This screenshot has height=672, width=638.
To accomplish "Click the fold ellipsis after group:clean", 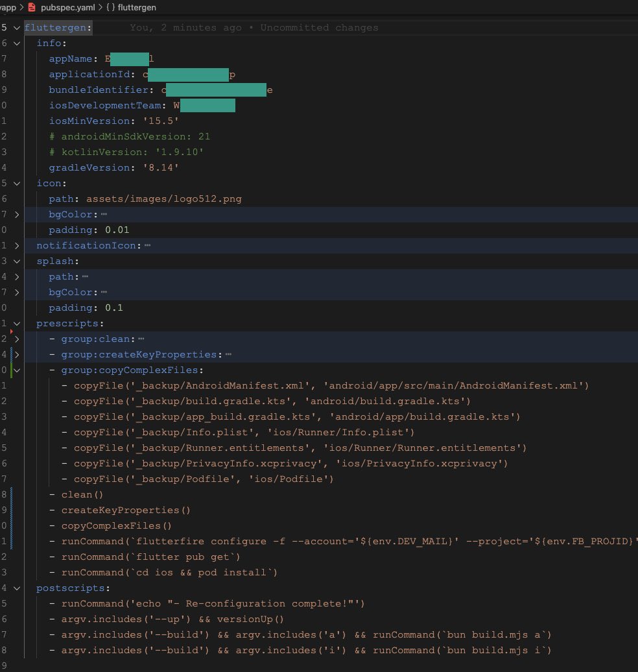I will 141,339.
